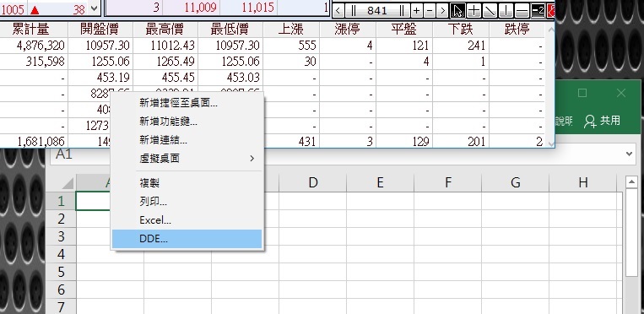644x314 pixels.
Task: Click Excel vertical scrollbar up arrow
Action: click(631, 181)
